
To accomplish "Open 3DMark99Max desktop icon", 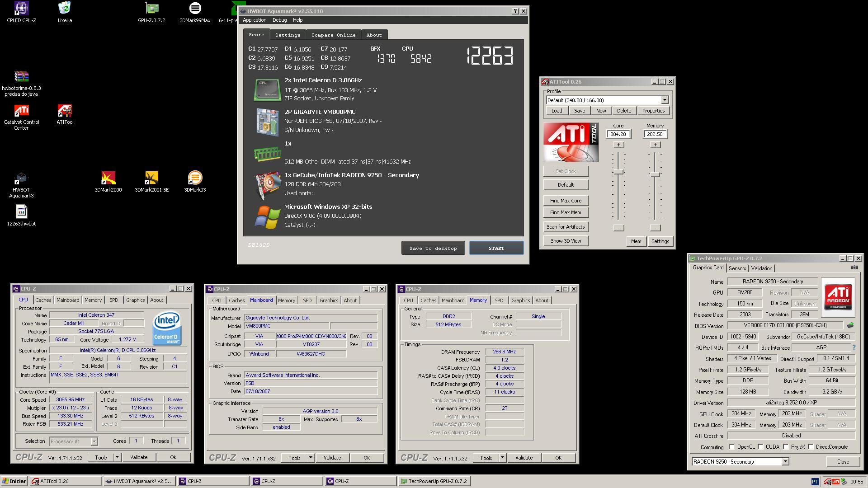I will pyautogui.click(x=195, y=12).
